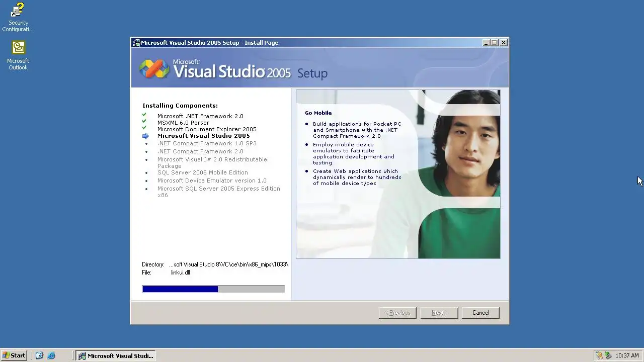Open the Security Configuration desktop shortcut

click(x=18, y=17)
